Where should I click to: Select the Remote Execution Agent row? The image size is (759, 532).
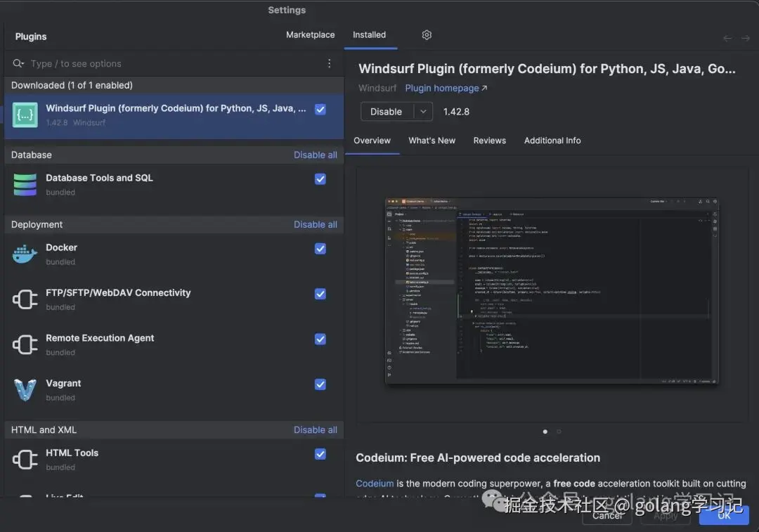[174, 345]
